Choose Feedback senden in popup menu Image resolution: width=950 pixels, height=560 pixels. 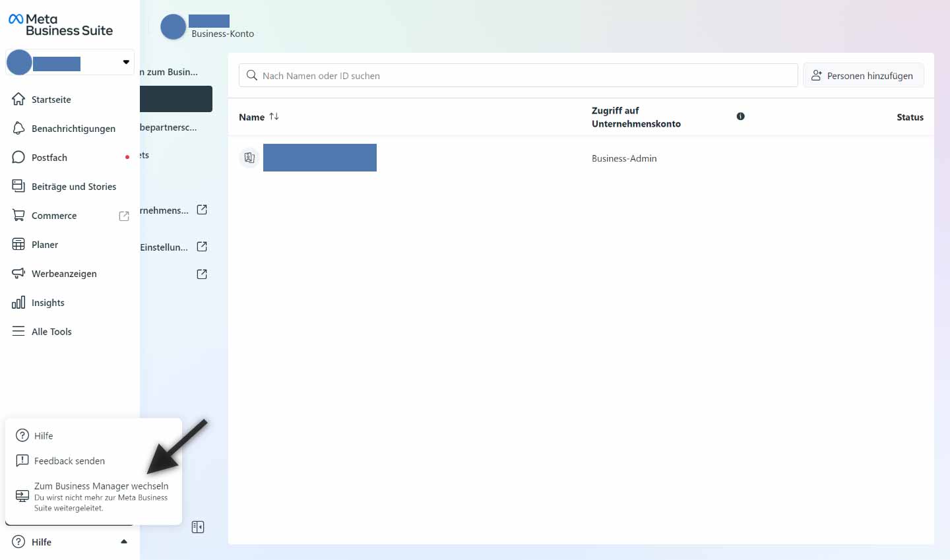coord(69,461)
